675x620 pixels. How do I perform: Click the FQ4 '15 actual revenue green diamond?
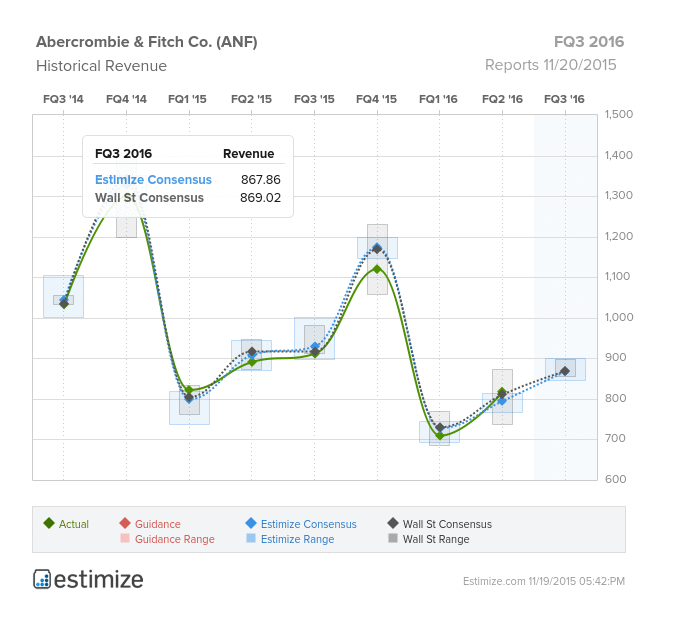point(378,269)
